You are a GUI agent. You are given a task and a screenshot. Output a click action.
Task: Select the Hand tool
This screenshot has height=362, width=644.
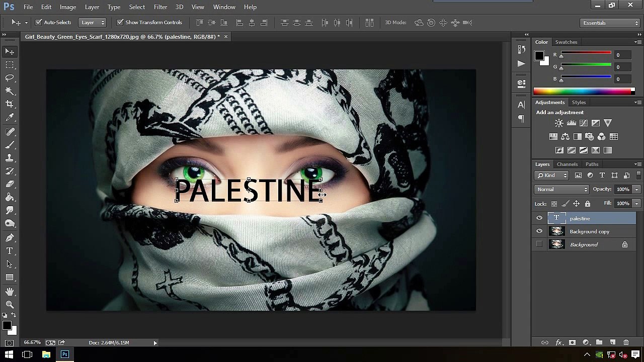(x=10, y=292)
